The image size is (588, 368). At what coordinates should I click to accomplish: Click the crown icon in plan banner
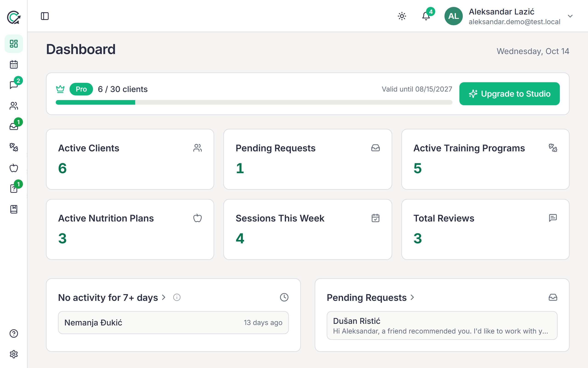tap(60, 89)
